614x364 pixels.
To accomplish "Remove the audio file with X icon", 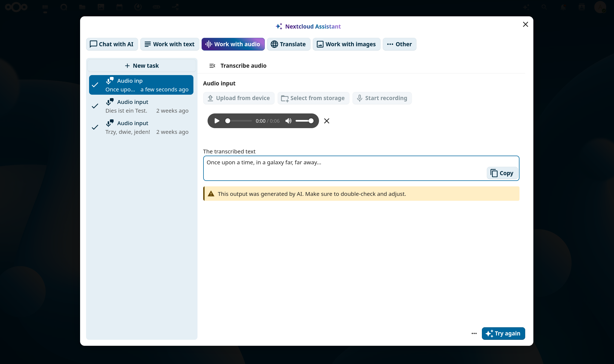I will click(327, 121).
